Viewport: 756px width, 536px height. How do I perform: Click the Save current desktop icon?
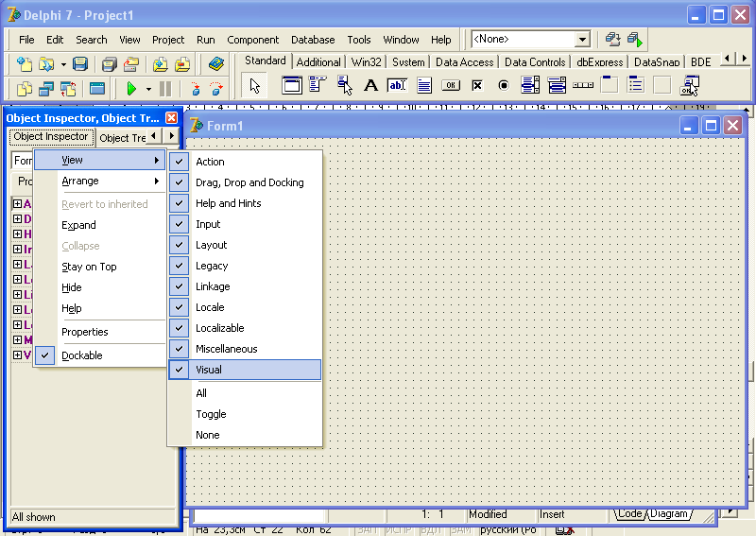pyautogui.click(x=612, y=39)
